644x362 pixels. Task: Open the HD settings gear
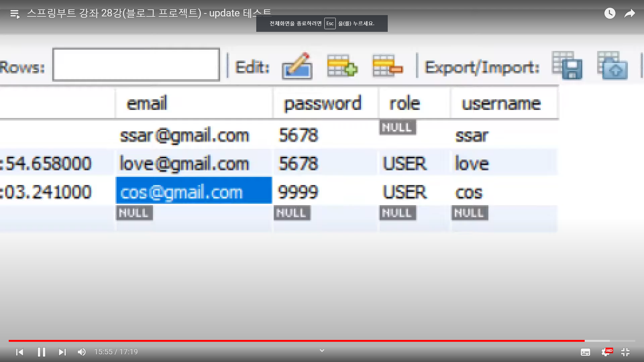pos(606,352)
